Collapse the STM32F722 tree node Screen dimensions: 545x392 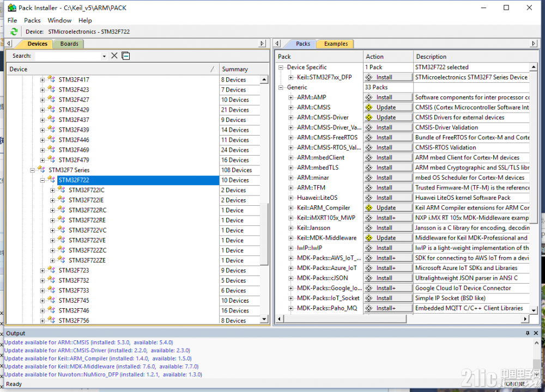[x=43, y=180]
